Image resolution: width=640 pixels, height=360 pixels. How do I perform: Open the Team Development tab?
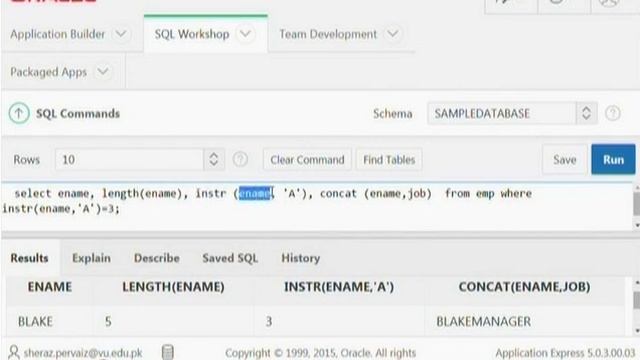tap(328, 34)
